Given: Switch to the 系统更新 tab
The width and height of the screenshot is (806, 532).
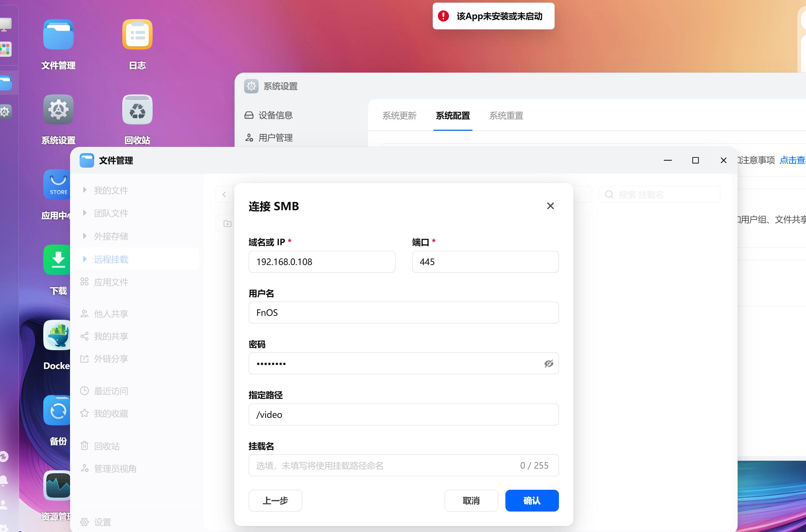Looking at the screenshot, I should 400,116.
